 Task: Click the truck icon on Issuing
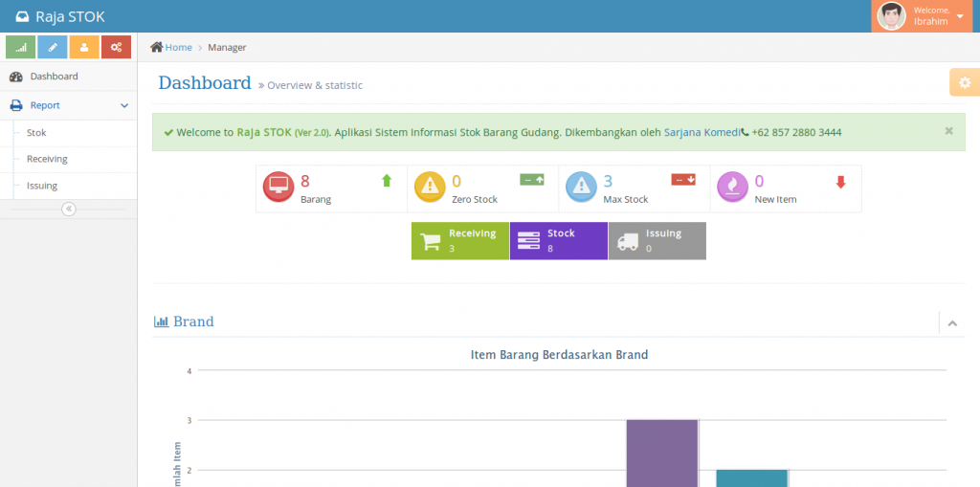coord(628,242)
